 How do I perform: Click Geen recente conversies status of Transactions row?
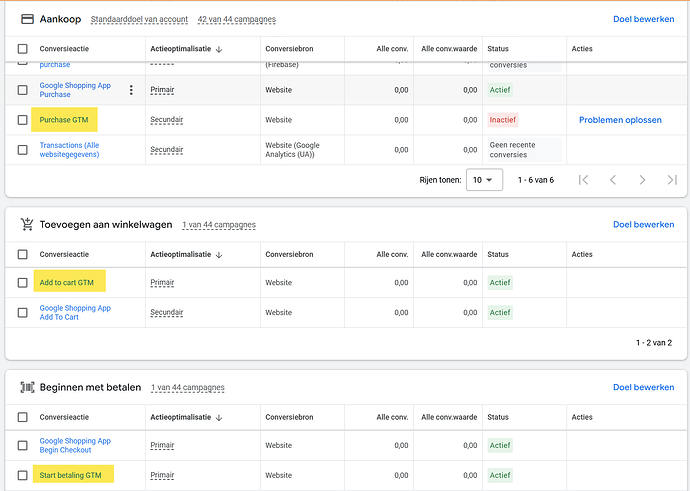524,150
